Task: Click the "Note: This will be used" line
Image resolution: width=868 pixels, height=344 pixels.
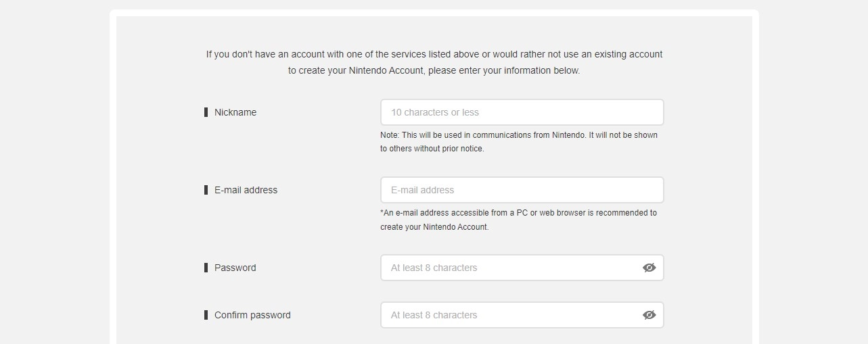Action: pos(518,135)
